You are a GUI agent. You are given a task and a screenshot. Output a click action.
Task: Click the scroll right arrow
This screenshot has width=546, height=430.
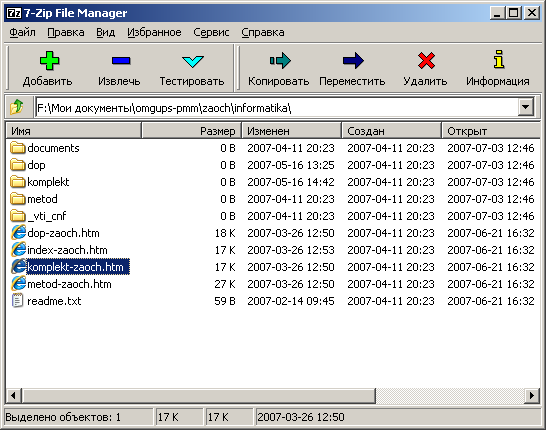[532, 396]
